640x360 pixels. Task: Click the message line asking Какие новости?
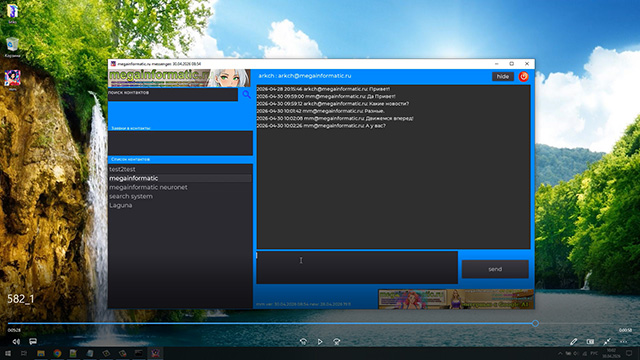coord(333,104)
